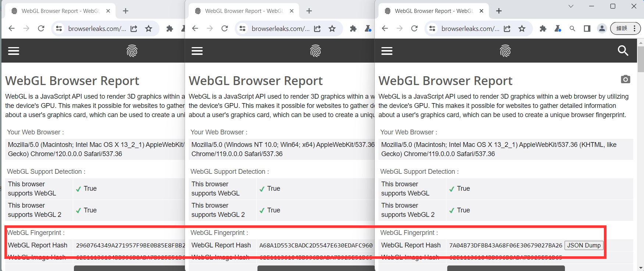This screenshot has height=271, width=644.
Task: Open a new tab in the left window
Action: click(x=125, y=11)
